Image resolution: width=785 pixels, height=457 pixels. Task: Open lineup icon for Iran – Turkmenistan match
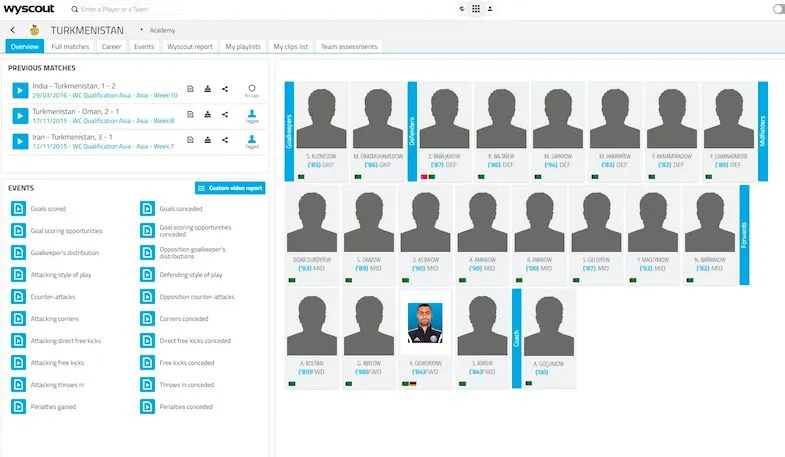(207, 140)
